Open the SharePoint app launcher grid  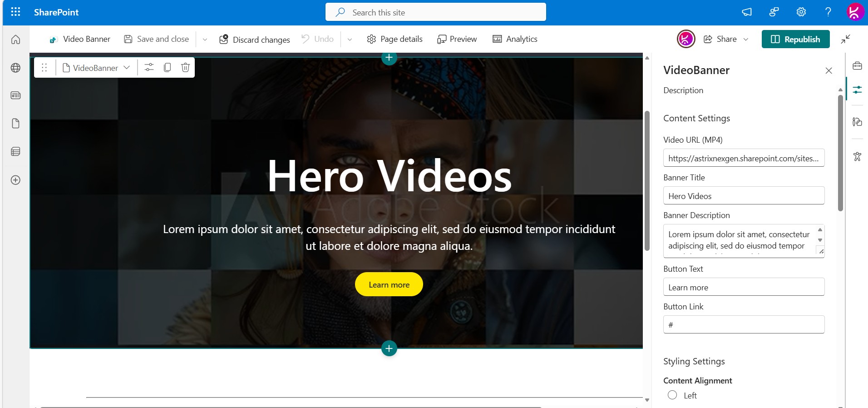(15, 12)
